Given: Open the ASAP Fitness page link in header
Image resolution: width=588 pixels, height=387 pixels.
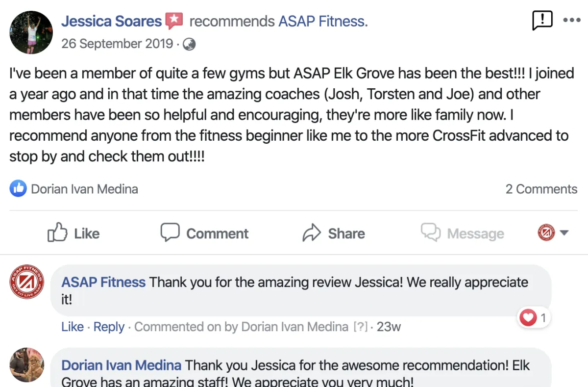Looking at the screenshot, I should (323, 22).
